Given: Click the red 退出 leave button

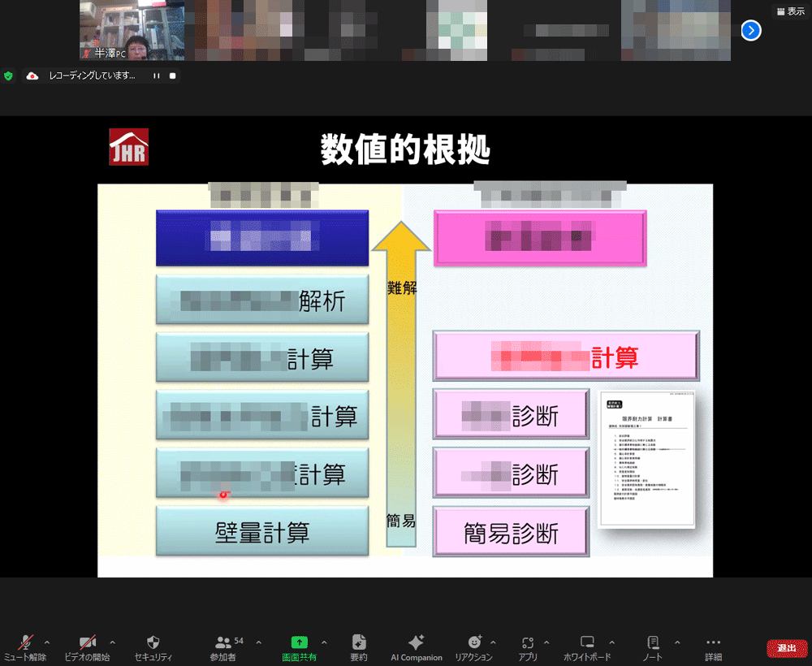Looking at the screenshot, I should coord(786,647).
